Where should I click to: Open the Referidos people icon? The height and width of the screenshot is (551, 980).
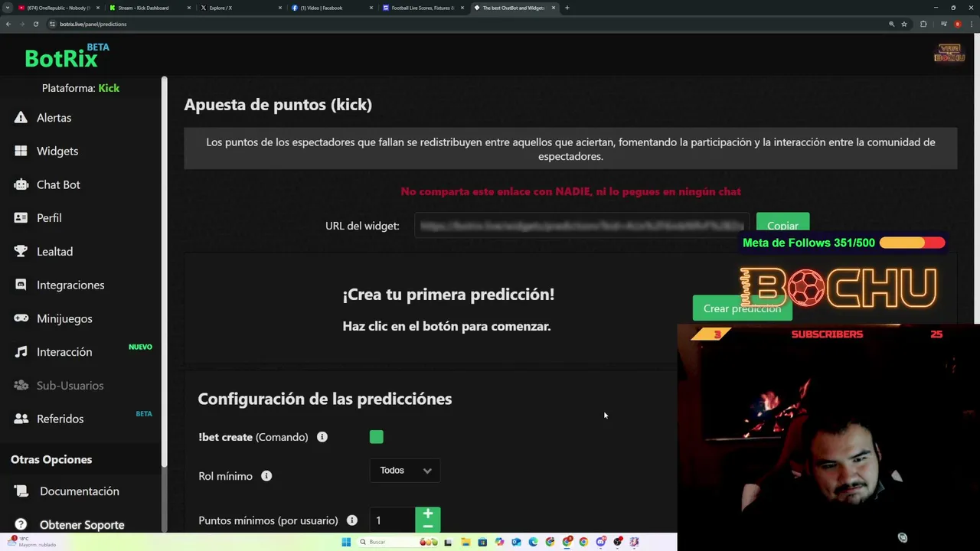21,419
